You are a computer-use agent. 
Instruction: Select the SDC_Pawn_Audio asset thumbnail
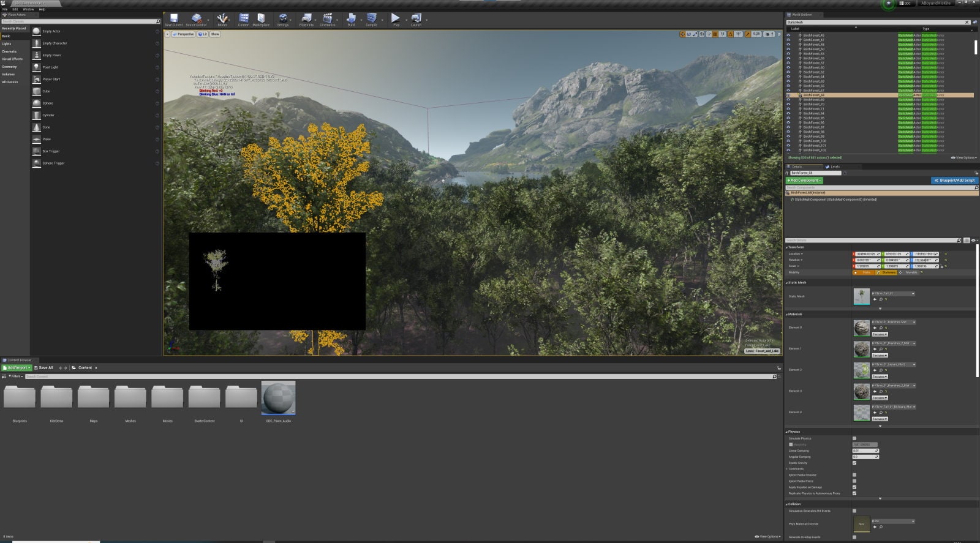[x=278, y=398]
